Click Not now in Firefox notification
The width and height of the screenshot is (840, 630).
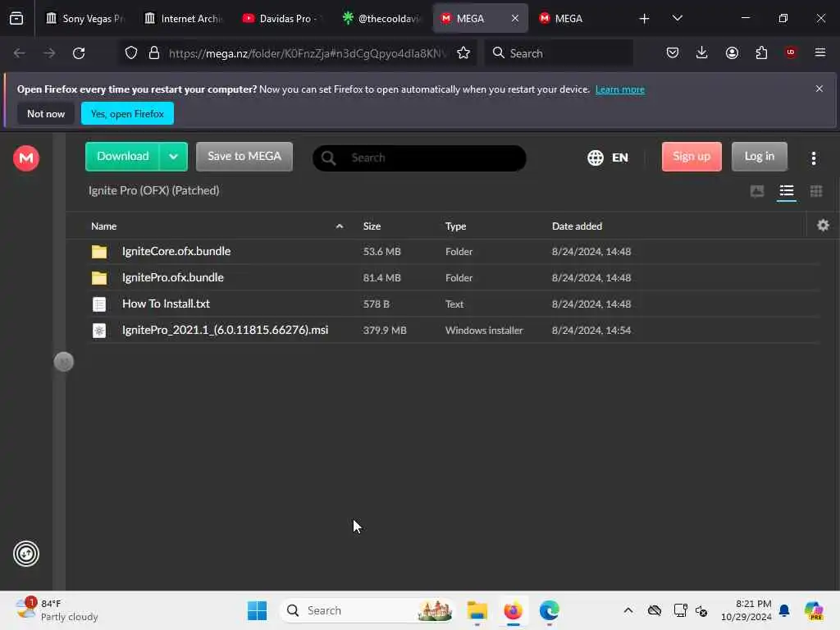(46, 113)
